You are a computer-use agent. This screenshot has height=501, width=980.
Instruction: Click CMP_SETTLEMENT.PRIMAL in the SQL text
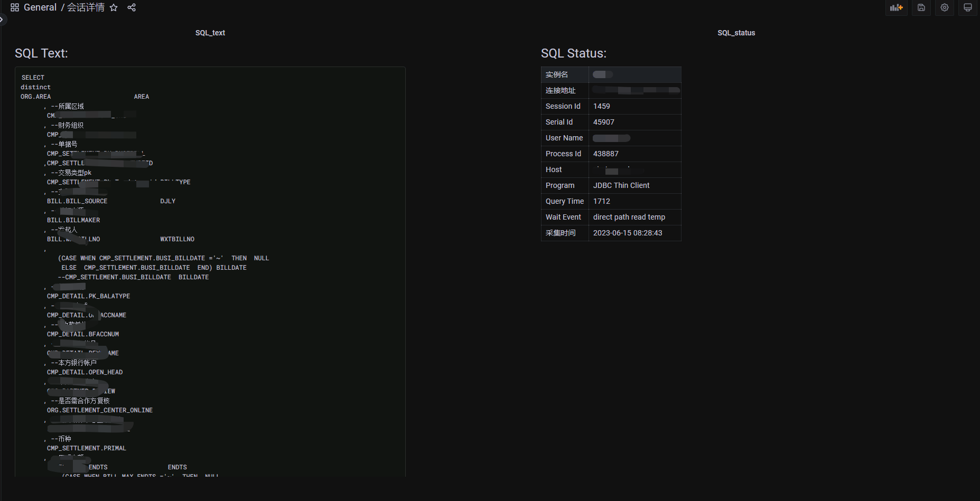pos(87,448)
